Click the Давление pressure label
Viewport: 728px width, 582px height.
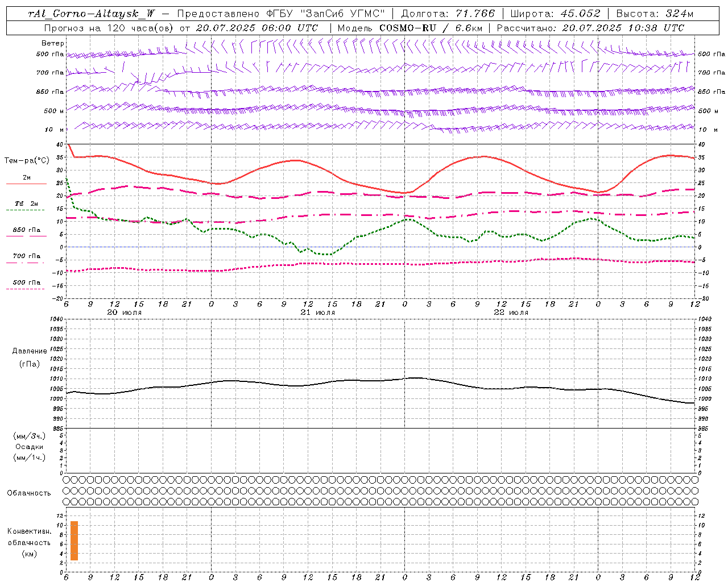click(29, 351)
